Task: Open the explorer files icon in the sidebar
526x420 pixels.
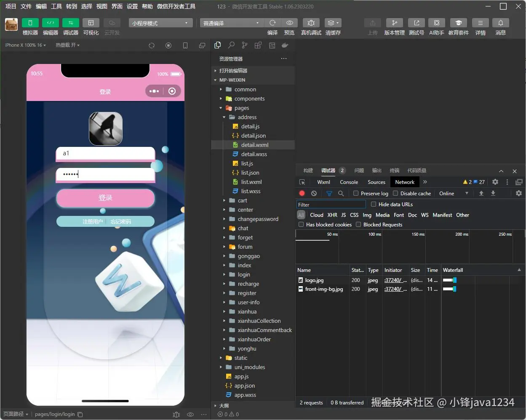Action: pyautogui.click(x=218, y=45)
